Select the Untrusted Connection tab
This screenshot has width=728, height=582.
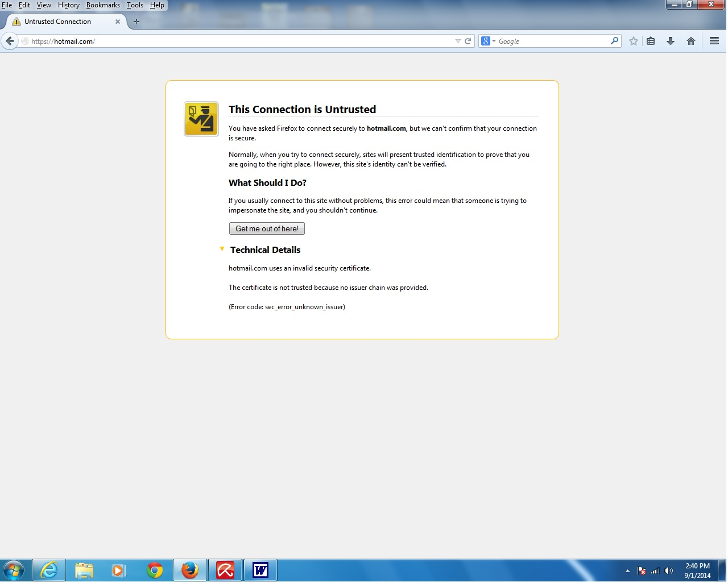click(65, 22)
